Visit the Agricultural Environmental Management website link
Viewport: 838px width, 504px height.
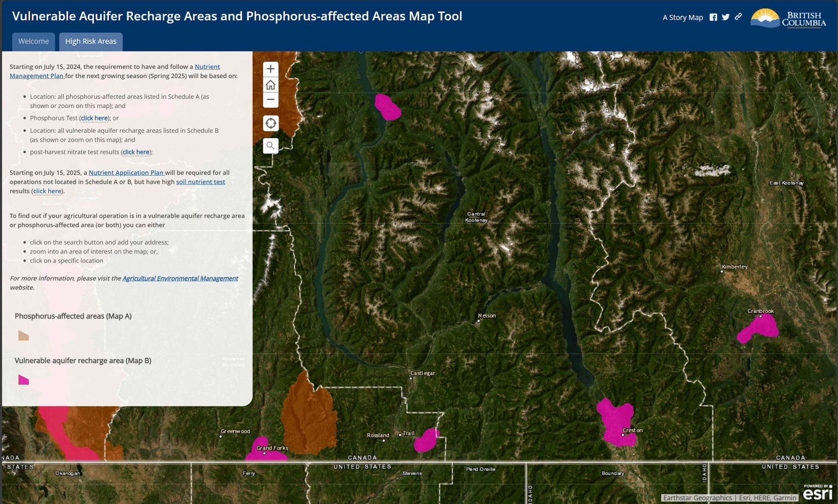180,278
